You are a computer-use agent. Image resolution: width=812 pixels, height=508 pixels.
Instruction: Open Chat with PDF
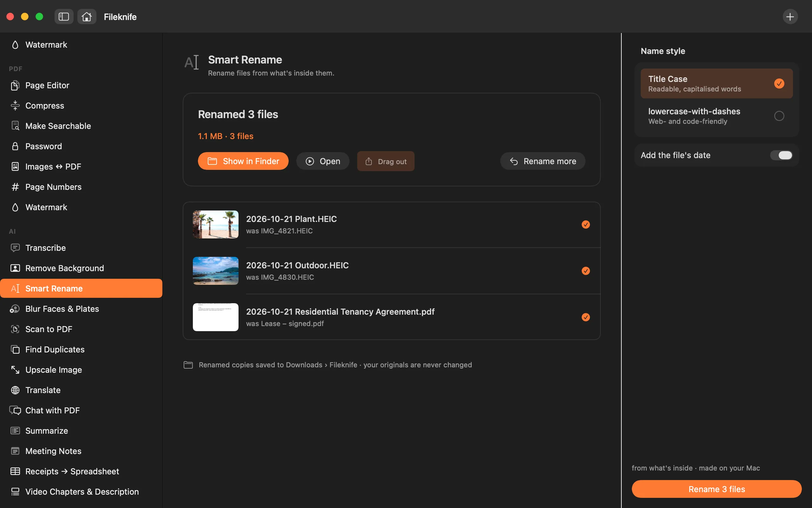tap(81, 411)
